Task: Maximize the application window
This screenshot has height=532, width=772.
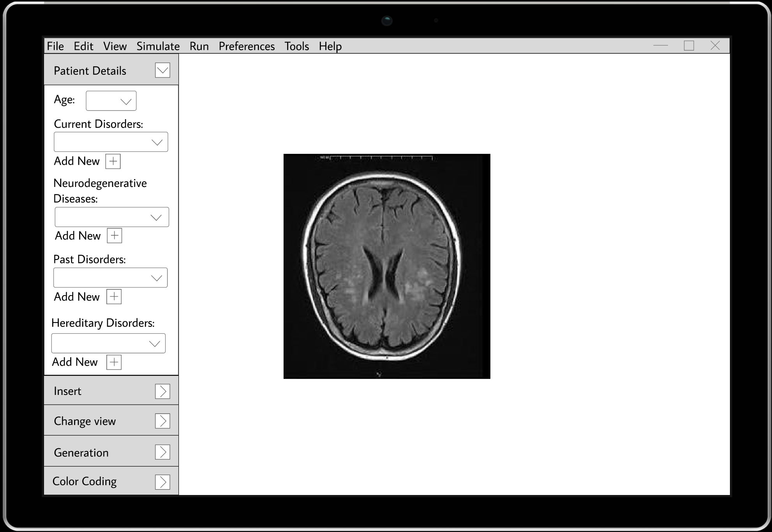Action: coord(689,46)
